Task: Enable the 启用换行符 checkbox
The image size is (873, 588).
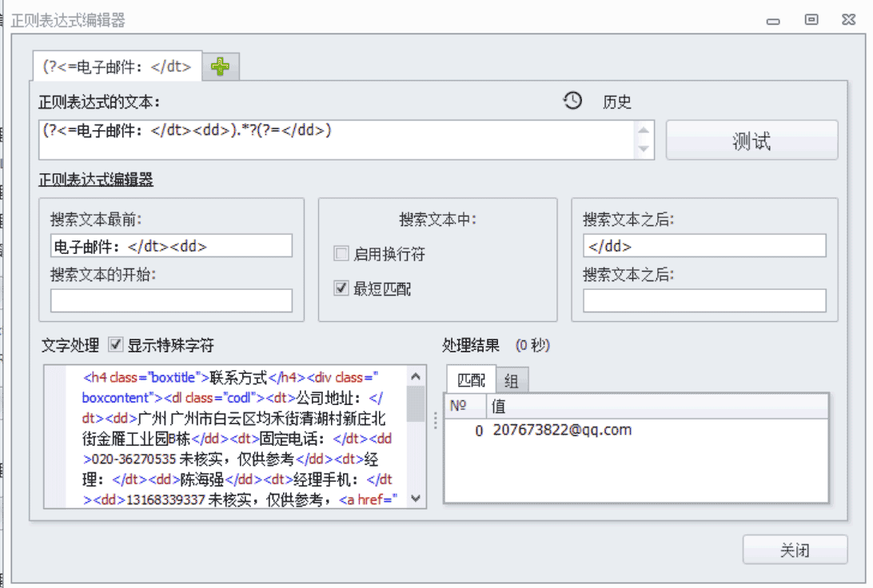Action: [x=341, y=255]
